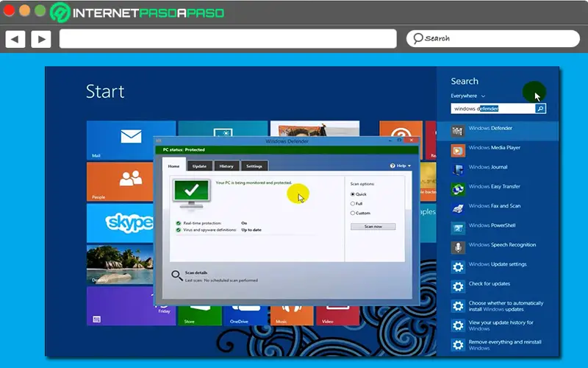This screenshot has width=588, height=368.
Task: Open the Store tile
Action: click(x=200, y=316)
